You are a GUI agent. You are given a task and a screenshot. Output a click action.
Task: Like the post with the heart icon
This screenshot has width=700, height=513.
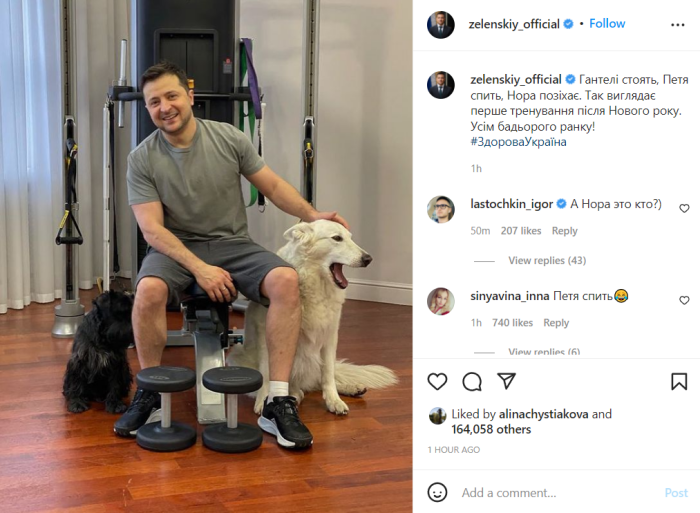(x=437, y=382)
